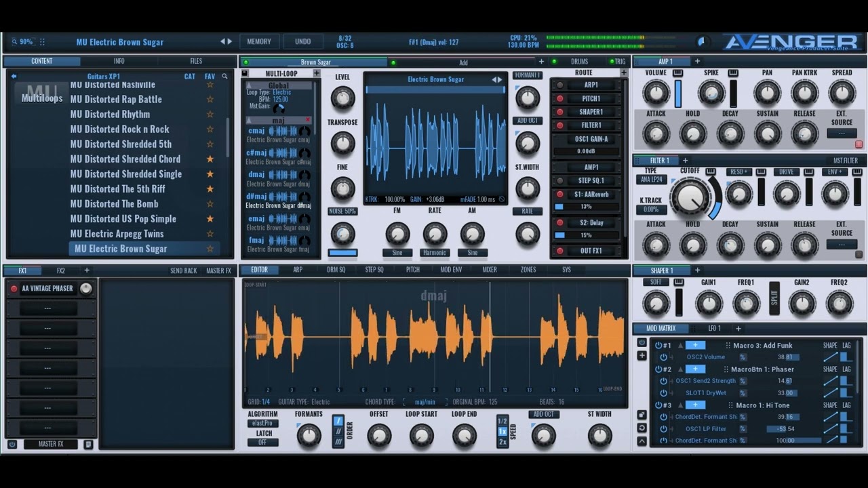This screenshot has height=488, width=868.
Task: Click the shaper SPLIT button
Action: click(774, 298)
